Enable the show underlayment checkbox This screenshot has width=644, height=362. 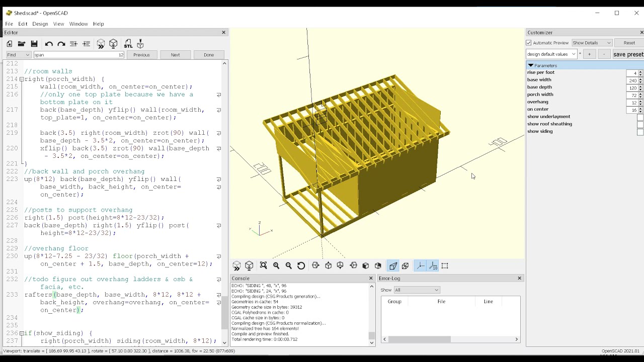[x=640, y=117]
